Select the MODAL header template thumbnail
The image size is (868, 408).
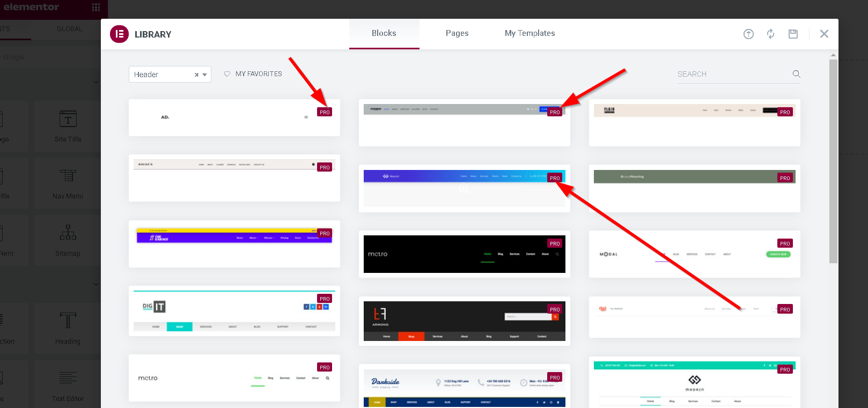tap(695, 254)
